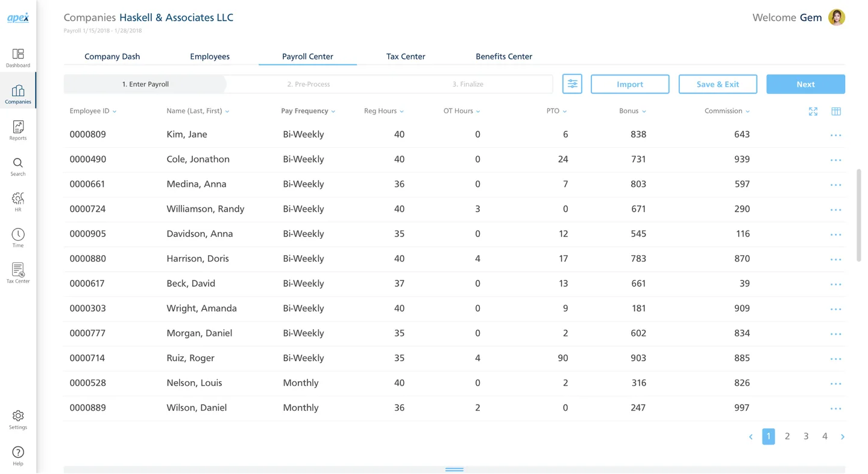Select the Companies sidebar icon
The height and width of the screenshot is (474, 868).
pos(17,92)
